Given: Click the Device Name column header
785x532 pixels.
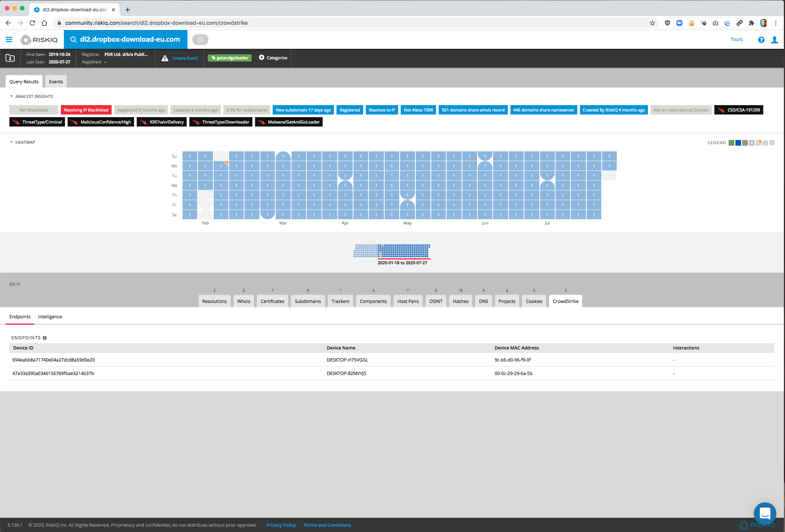Looking at the screenshot, I should pos(341,348).
